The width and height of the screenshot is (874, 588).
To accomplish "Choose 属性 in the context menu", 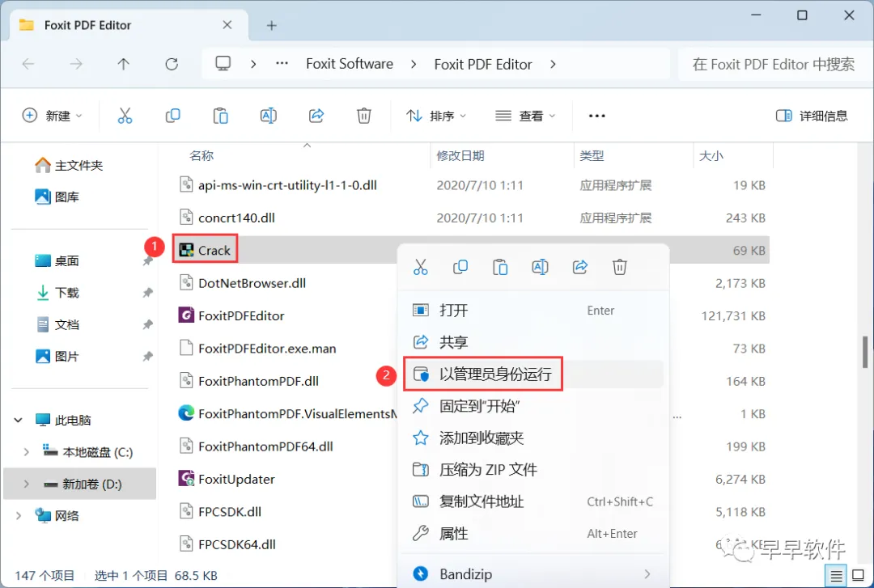I will tap(532, 533).
